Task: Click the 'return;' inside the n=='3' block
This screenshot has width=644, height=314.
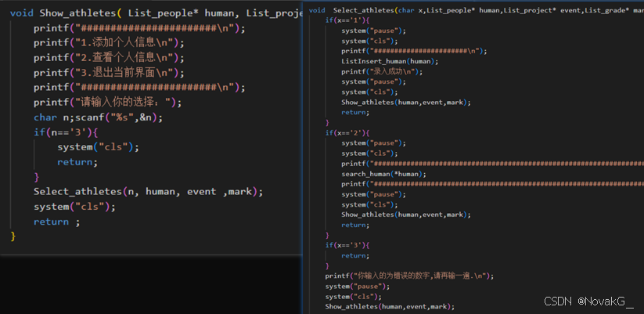Action: pos(77,162)
